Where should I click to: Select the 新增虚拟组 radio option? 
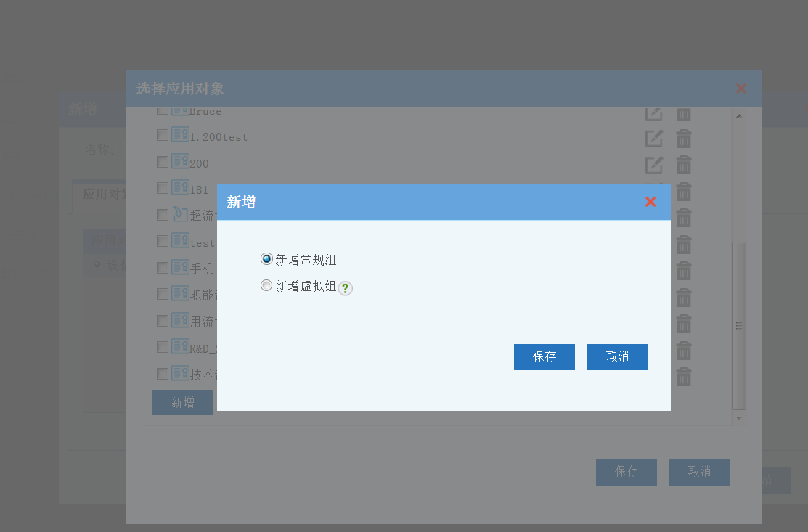pyautogui.click(x=266, y=286)
